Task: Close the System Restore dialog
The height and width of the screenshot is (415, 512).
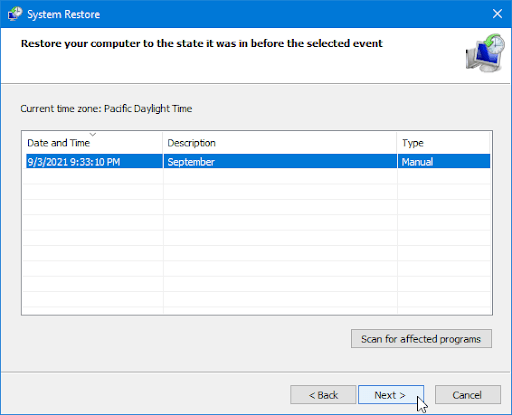Action: [497, 14]
